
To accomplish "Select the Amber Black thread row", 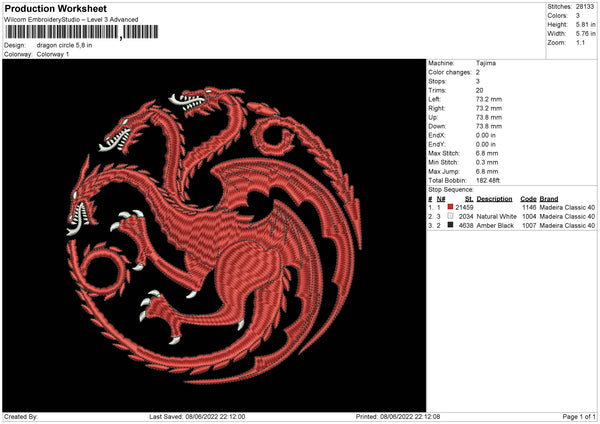I will 512,225.
